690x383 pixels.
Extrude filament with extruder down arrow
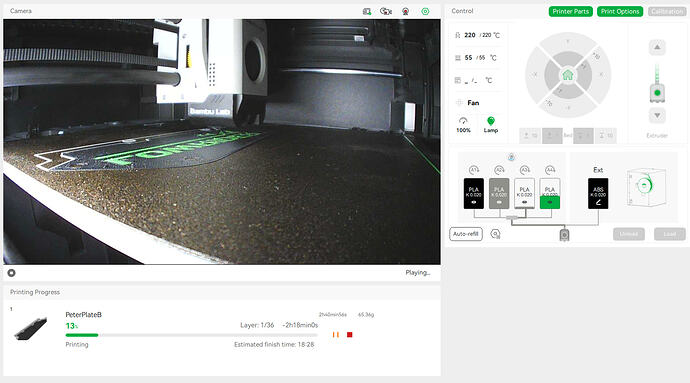[x=657, y=115]
